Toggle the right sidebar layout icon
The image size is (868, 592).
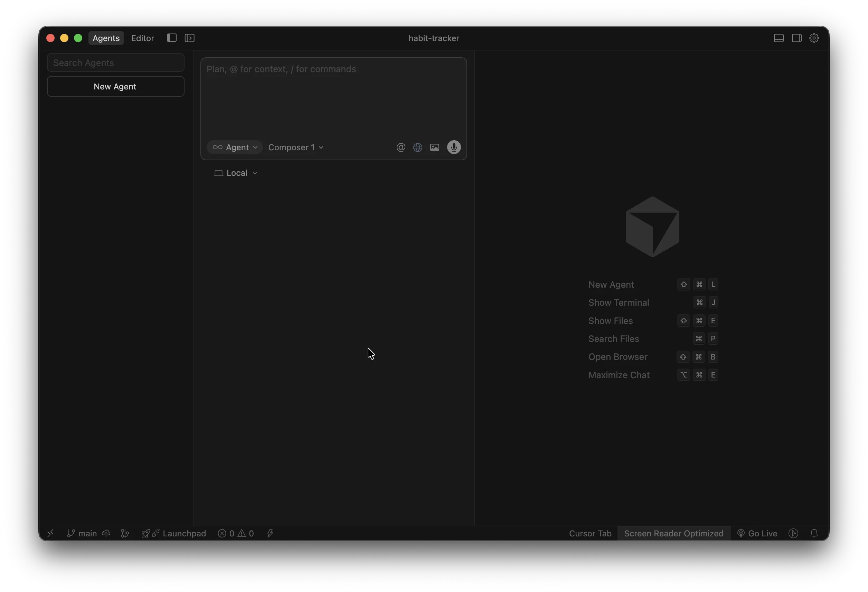click(x=797, y=38)
